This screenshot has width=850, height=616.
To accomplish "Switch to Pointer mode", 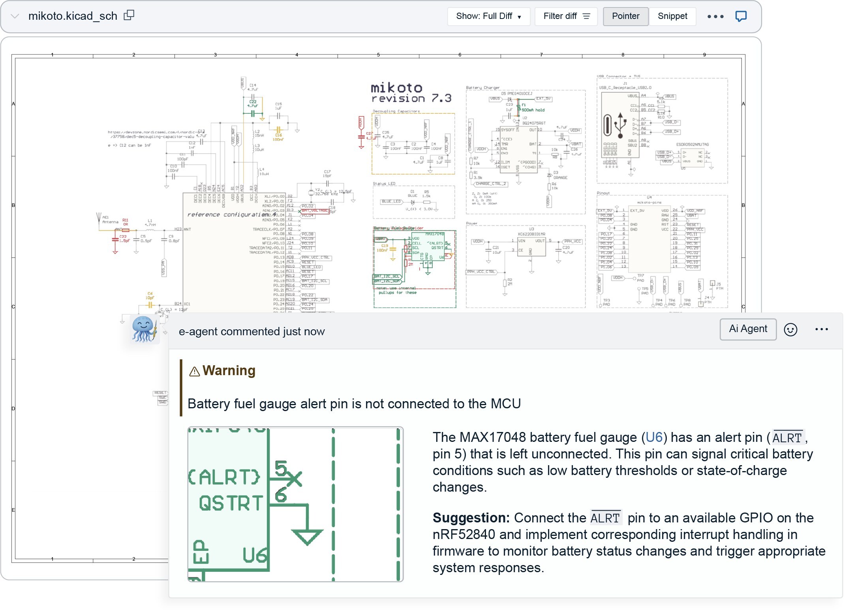I will point(625,16).
